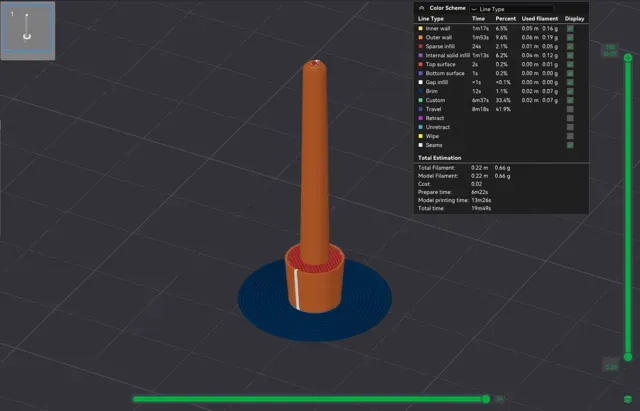The image size is (640, 411).
Task: Click the Travel row label
Action: [x=433, y=109]
